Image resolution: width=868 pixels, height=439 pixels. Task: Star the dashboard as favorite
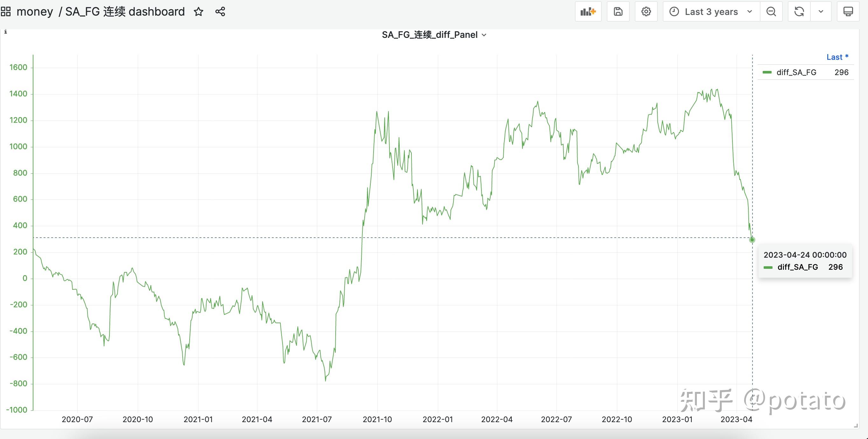(x=199, y=12)
